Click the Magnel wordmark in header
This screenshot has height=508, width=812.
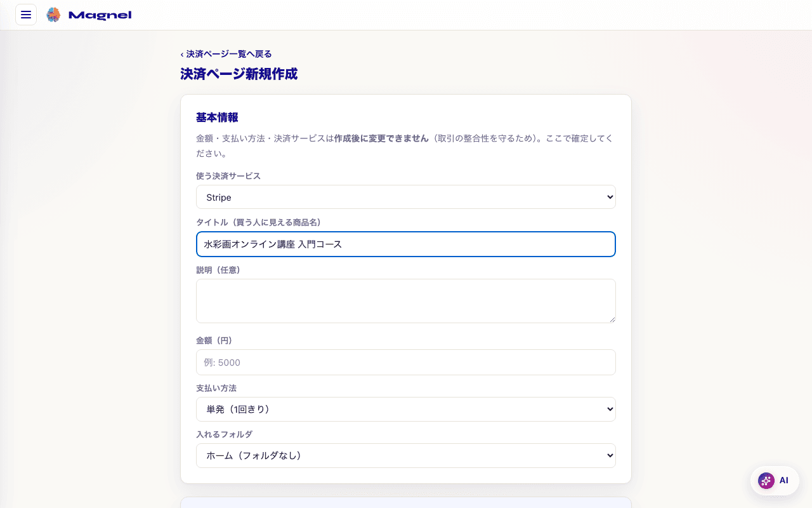click(100, 15)
